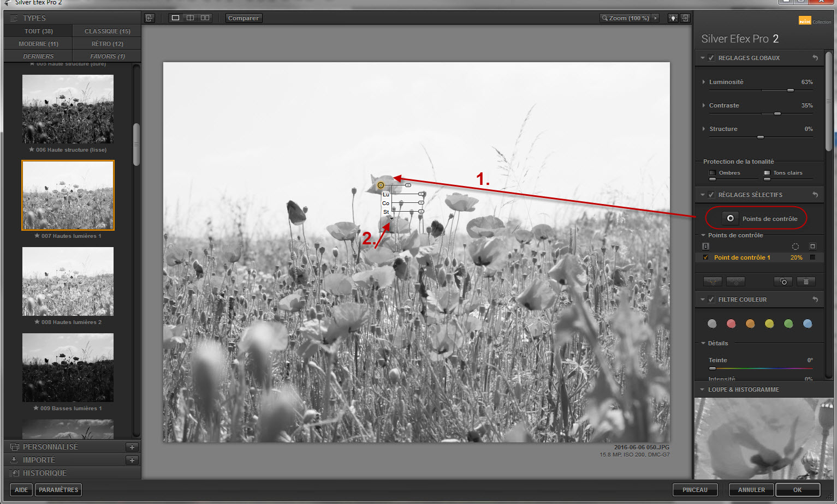This screenshot has width=837, height=504.
Task: Pick the red color filter swatch
Action: pyautogui.click(x=731, y=324)
